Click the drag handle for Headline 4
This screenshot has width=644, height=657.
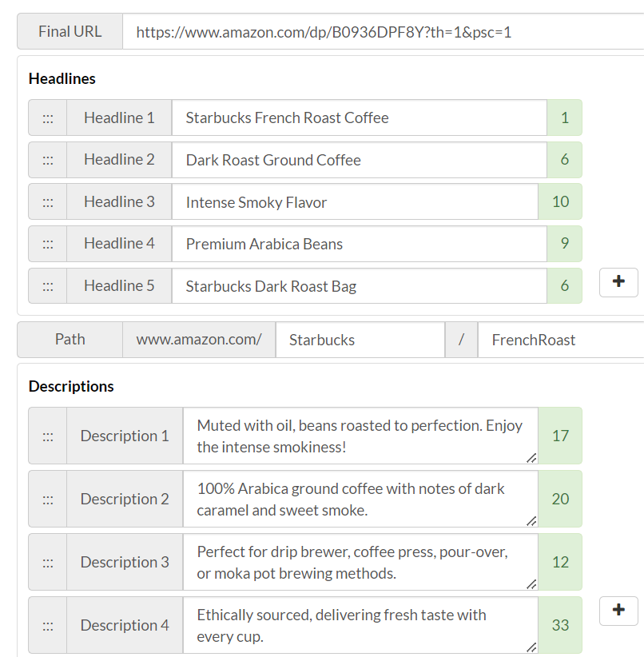coord(48,244)
